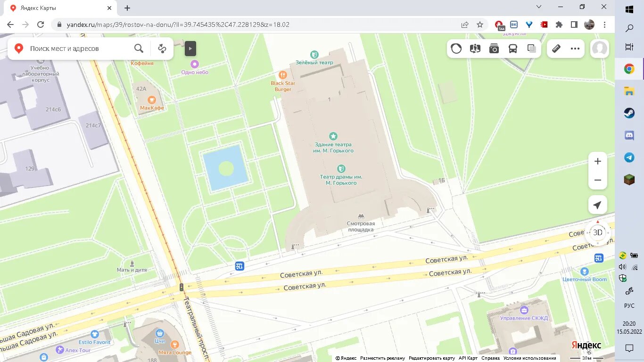
Task: Open the map layers selector
Action: [532, 48]
